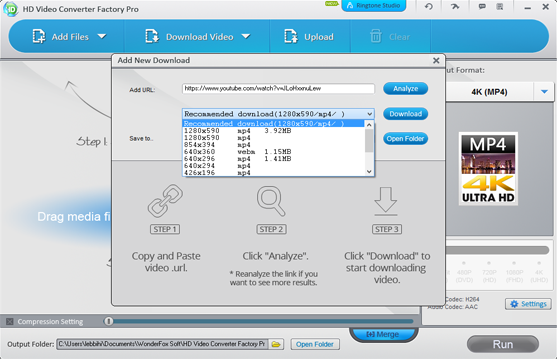This screenshot has width=557, height=360.
Task: Open the 4K (MP4) output format dropdown
Action: click(544, 92)
